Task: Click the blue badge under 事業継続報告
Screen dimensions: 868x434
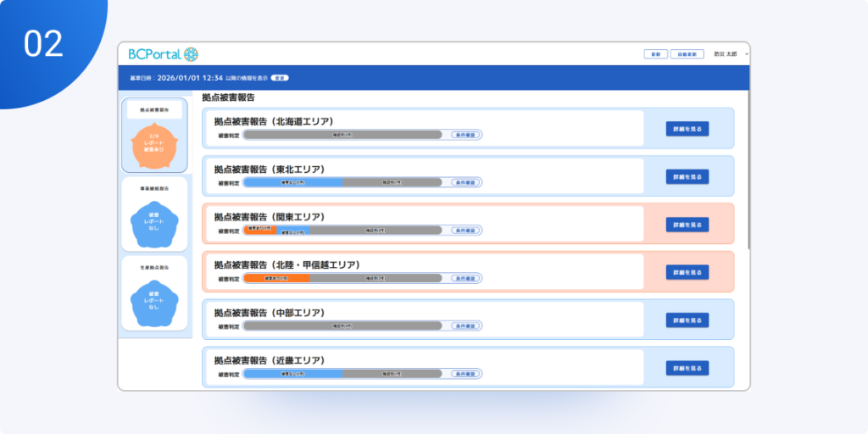Action: [x=154, y=224]
